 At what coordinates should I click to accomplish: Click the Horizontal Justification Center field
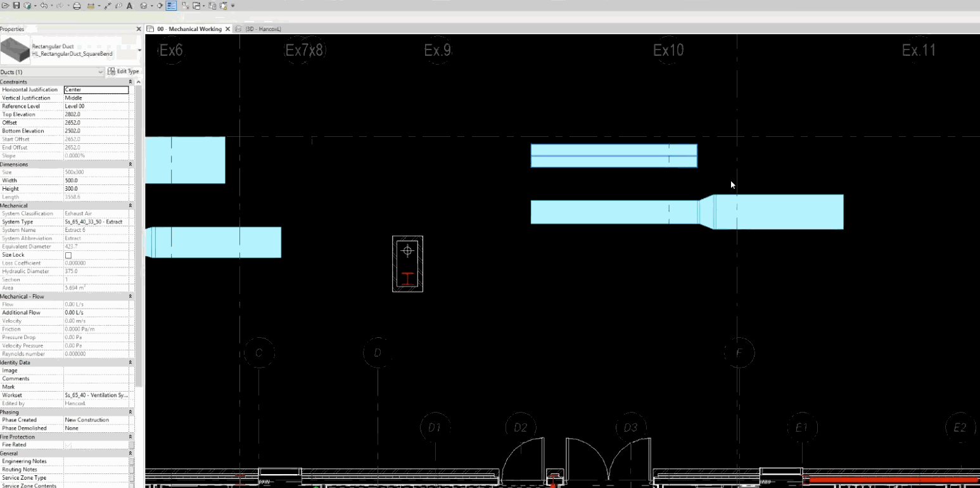coord(96,90)
